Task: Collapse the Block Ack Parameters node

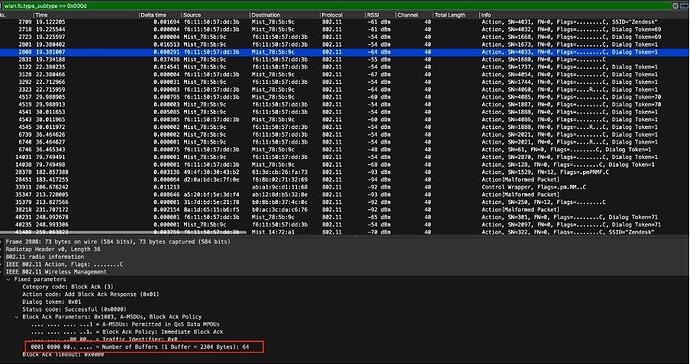Action: pos(17,317)
